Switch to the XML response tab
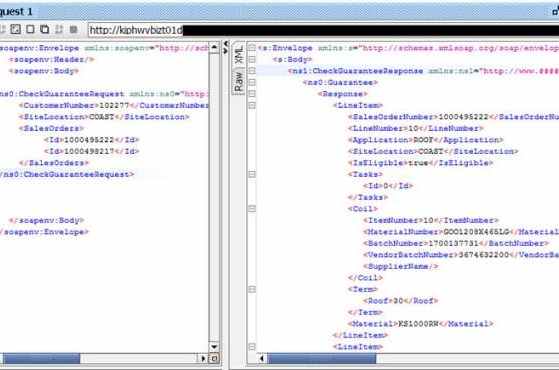Image resolution: width=559 pixels, height=370 pixels. pos(239,55)
